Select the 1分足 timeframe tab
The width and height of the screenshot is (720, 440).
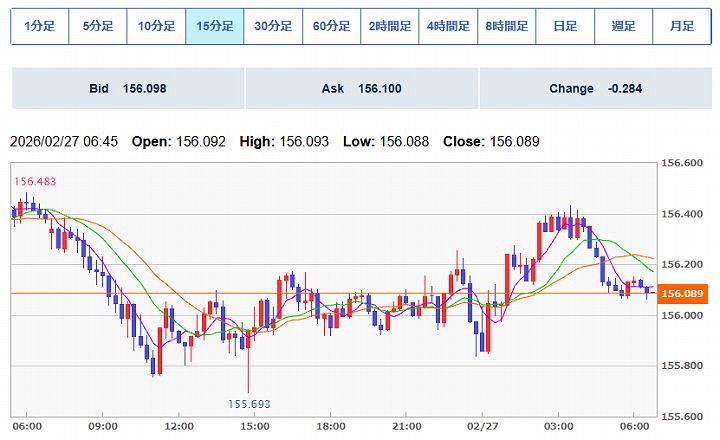40,27
